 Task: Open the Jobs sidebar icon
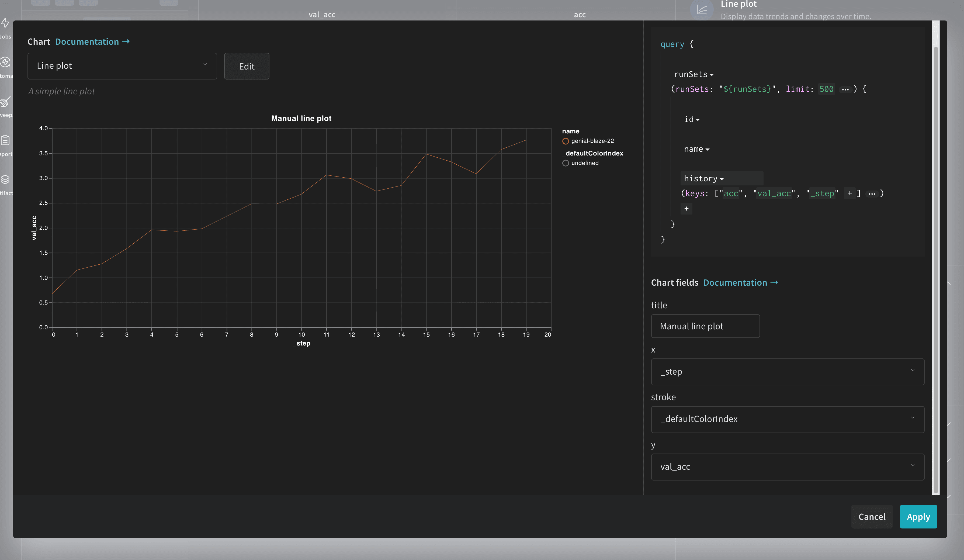pos(5,24)
